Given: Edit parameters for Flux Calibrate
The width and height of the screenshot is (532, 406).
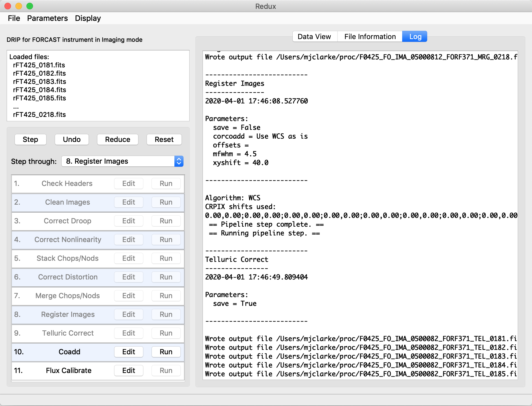Looking at the screenshot, I should pos(128,371).
